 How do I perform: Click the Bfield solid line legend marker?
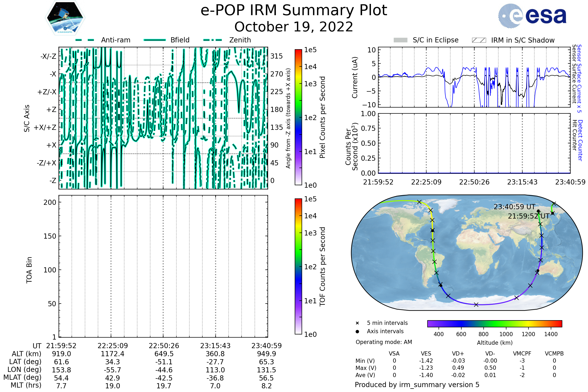pos(155,40)
